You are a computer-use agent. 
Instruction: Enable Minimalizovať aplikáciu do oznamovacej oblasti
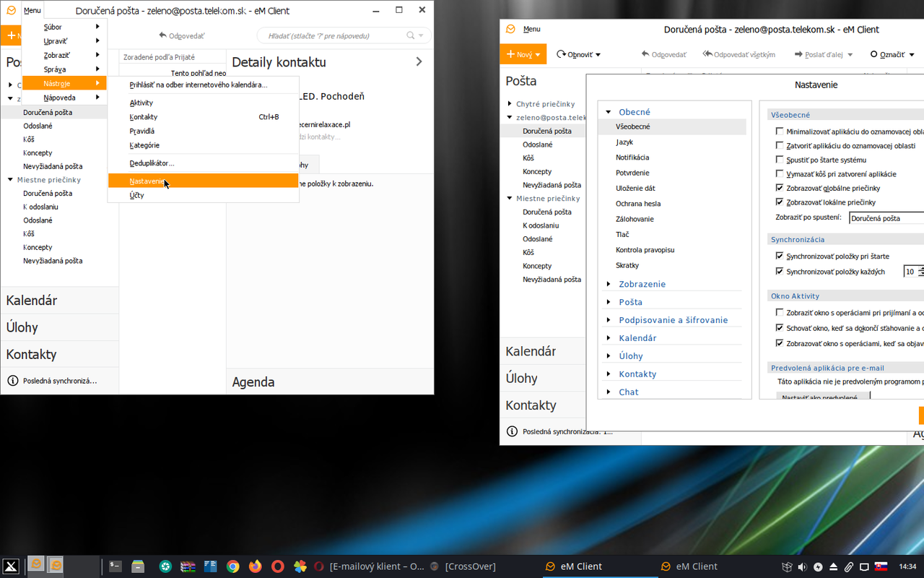pyautogui.click(x=780, y=131)
